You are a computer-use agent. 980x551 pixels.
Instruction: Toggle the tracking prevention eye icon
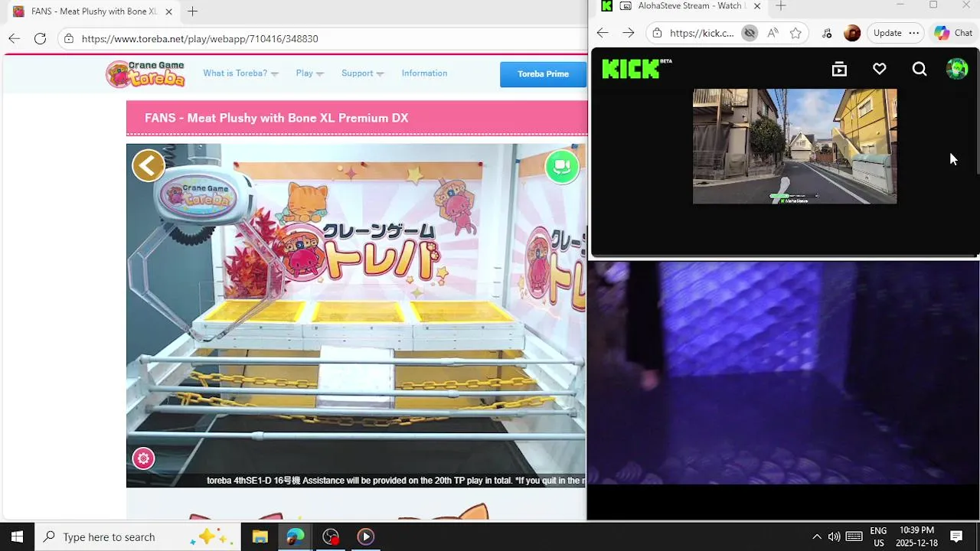click(x=750, y=33)
